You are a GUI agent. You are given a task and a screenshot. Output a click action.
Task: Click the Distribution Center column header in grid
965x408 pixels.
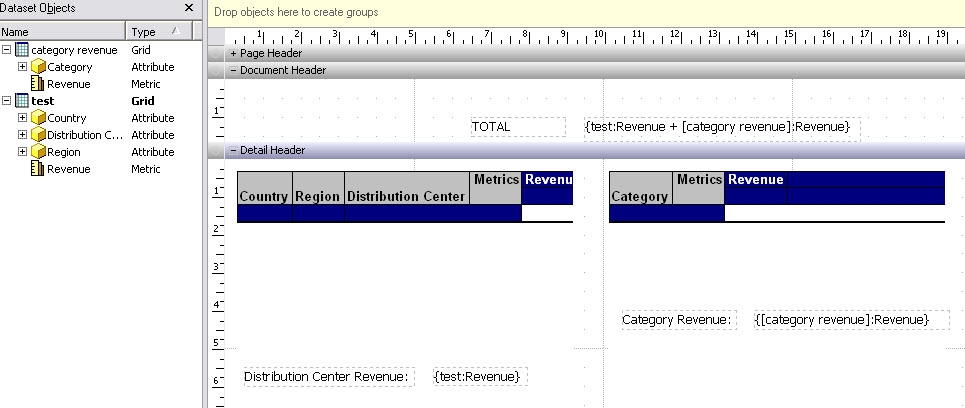[x=406, y=196]
